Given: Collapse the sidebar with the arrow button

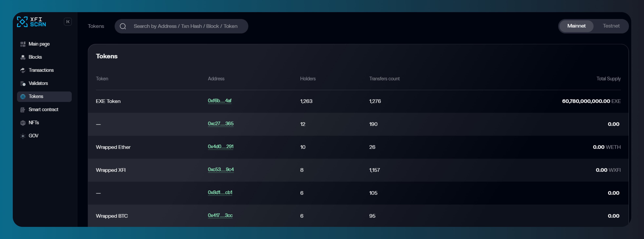Looking at the screenshot, I should 68,22.
